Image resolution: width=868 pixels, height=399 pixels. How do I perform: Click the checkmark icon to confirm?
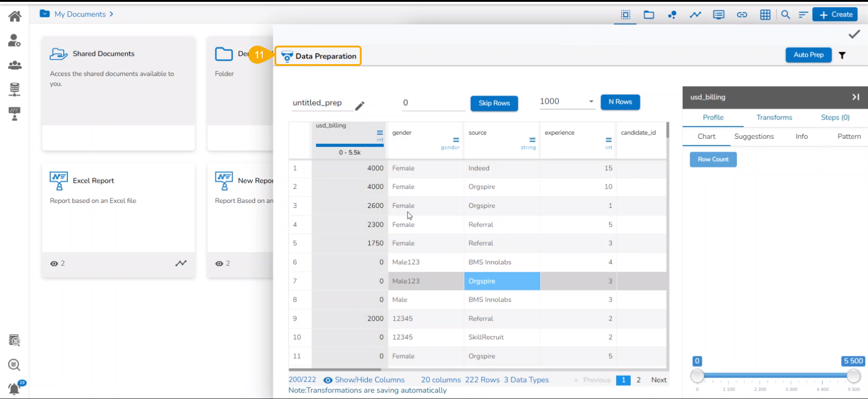pyautogui.click(x=854, y=34)
